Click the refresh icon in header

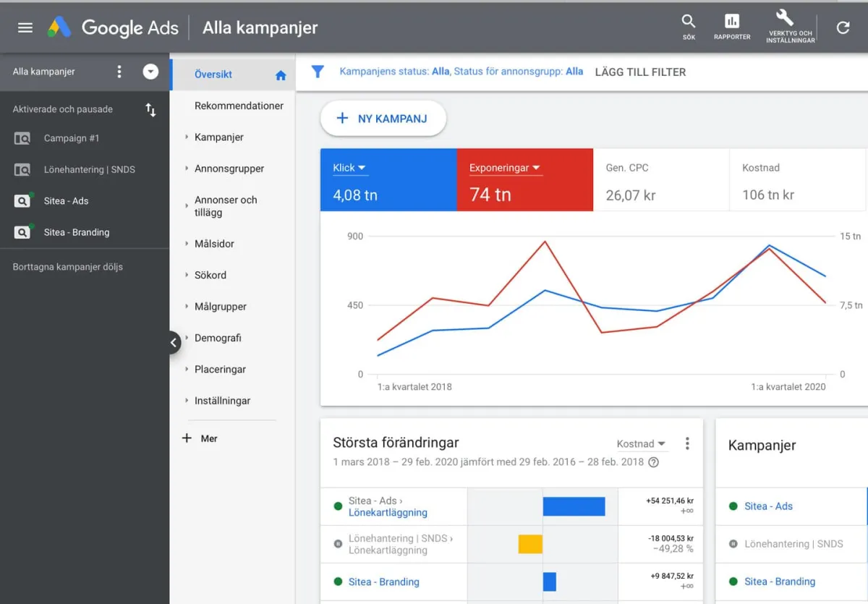point(843,27)
